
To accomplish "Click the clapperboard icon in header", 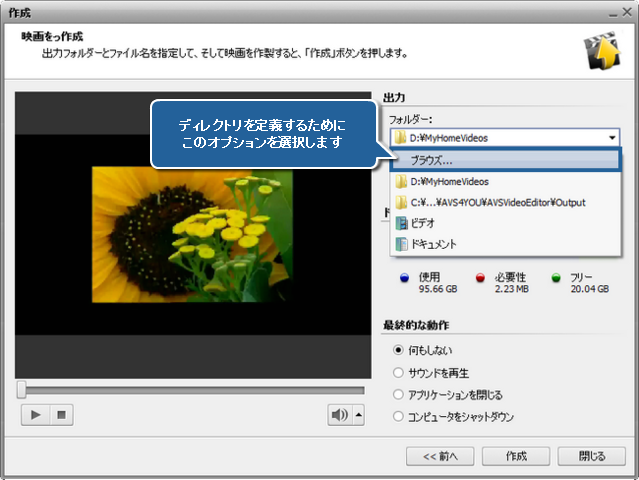I will tap(601, 52).
